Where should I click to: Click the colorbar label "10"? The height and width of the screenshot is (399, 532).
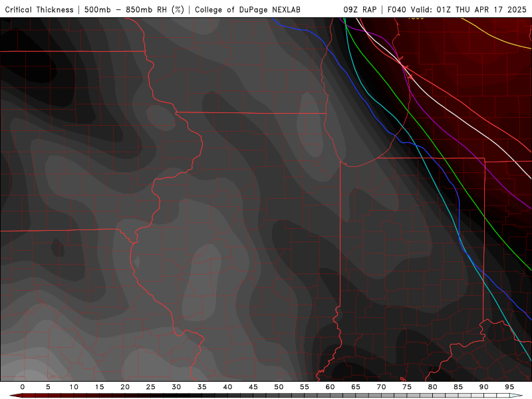(74, 387)
